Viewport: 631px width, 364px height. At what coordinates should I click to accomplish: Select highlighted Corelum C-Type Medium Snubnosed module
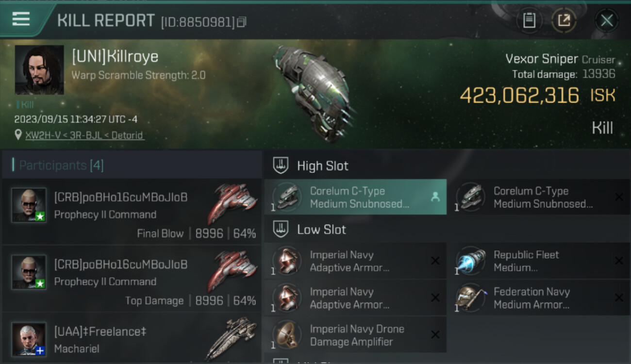tap(355, 197)
